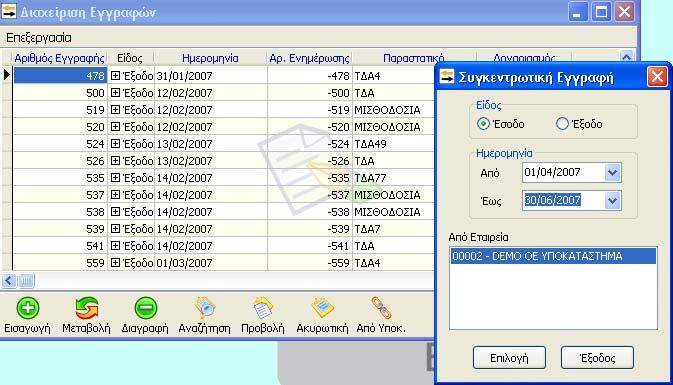Click the horizontal scrollbar thumb
The width and height of the screenshot is (673, 385).
tap(26, 281)
